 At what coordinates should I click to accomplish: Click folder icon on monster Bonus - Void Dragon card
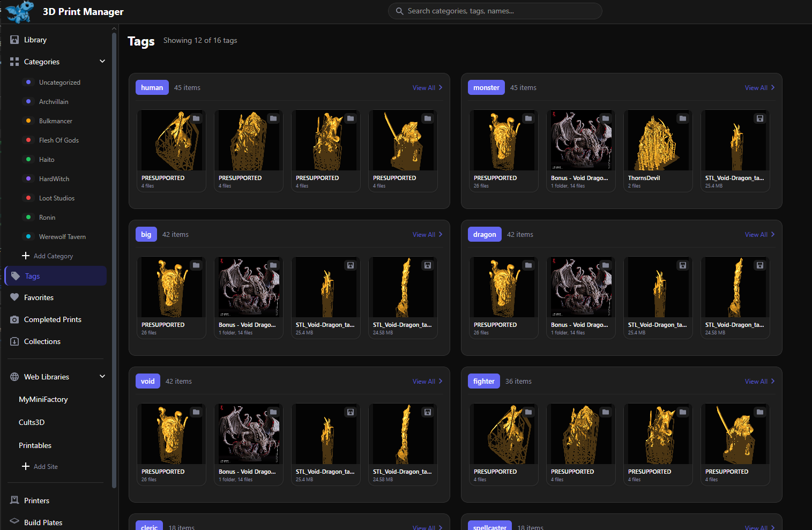click(x=606, y=118)
